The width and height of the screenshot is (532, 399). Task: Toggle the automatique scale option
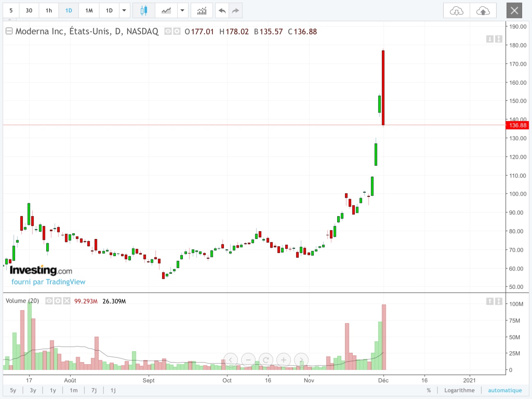505,390
